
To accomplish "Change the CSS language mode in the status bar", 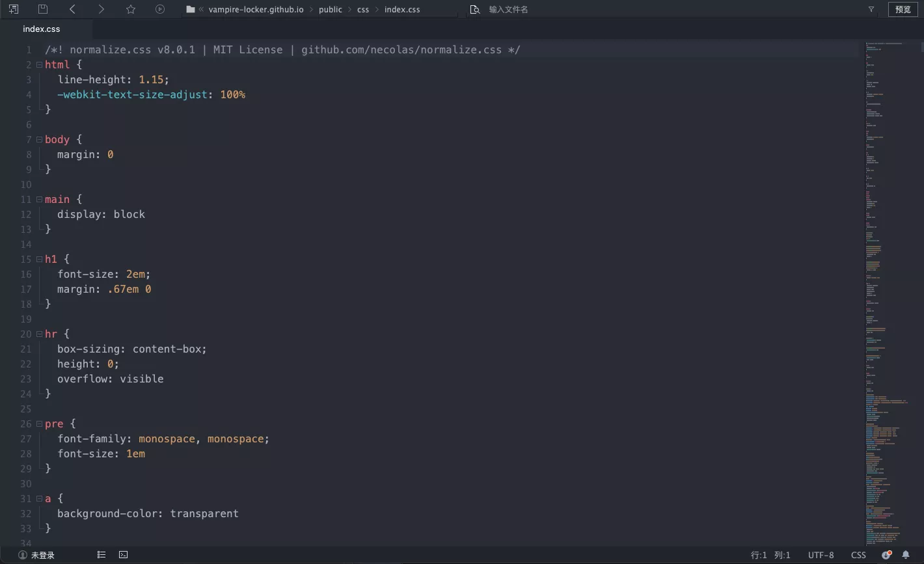I will point(858,555).
